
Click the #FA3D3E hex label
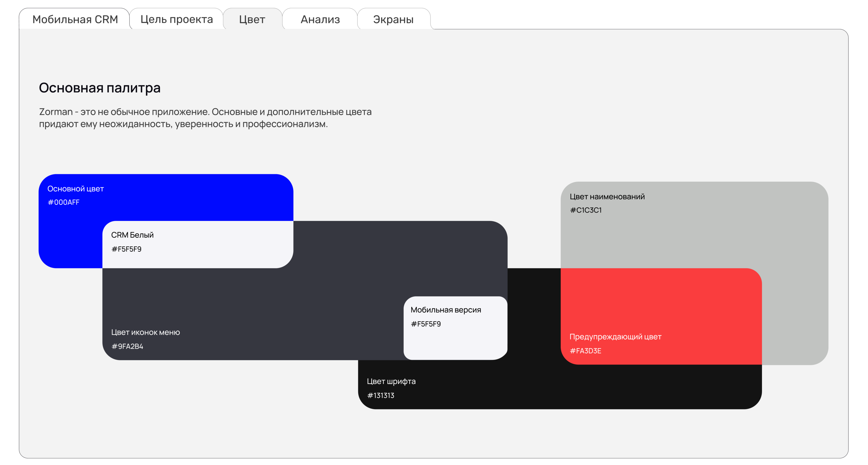click(x=585, y=351)
